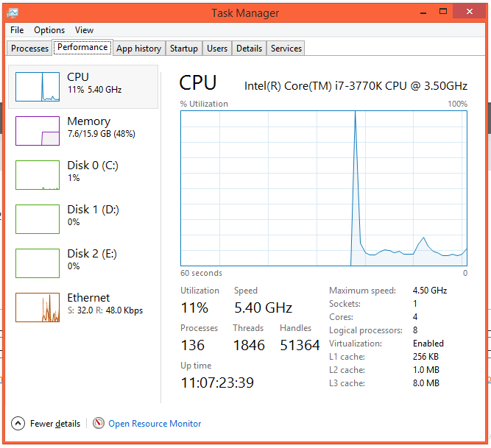The image size is (491, 448).
Task: Click the 'S: 32.0 R: 48.0 Kbps' text
Action: click(105, 310)
